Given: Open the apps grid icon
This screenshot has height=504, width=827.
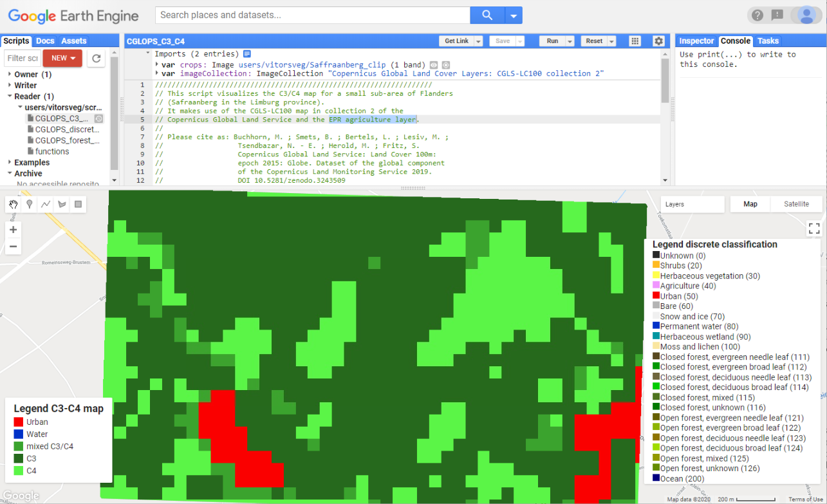Looking at the screenshot, I should point(635,41).
